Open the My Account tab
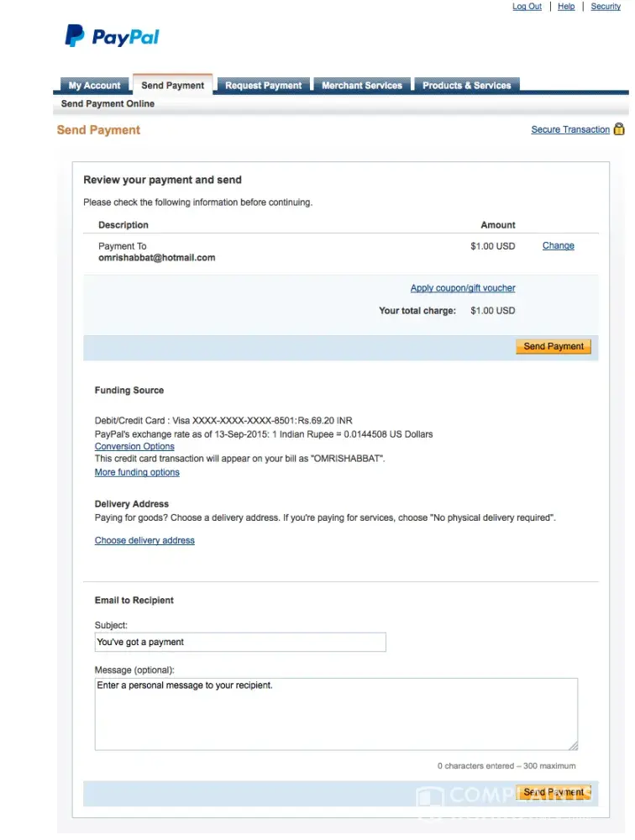Screen dimensions: 635x840 click(94, 86)
